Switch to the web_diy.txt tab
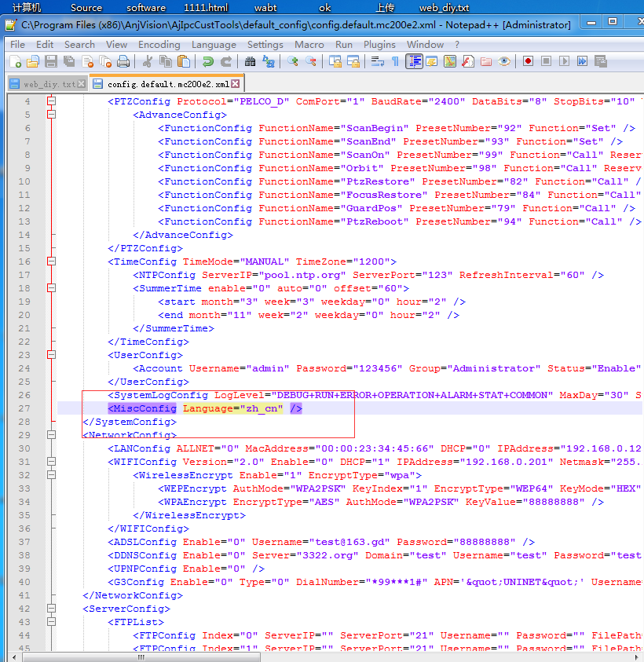Screen dimensions: 644x662 pos(49,83)
